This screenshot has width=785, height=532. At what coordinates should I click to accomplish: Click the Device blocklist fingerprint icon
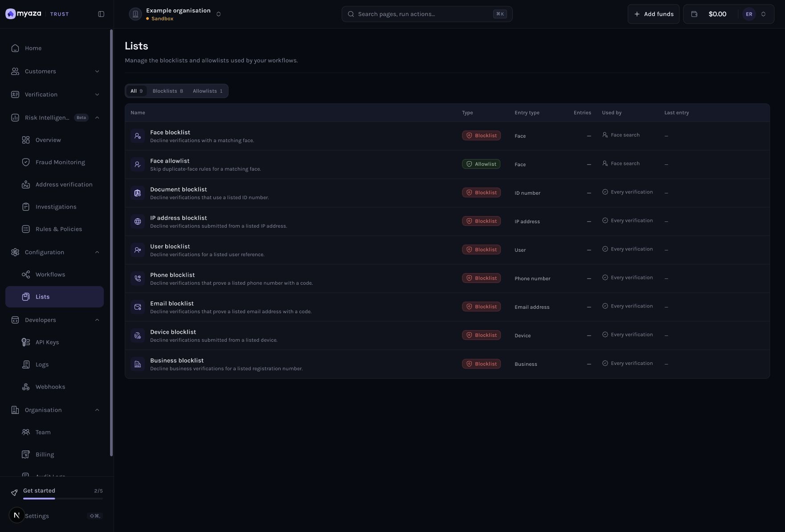138,336
